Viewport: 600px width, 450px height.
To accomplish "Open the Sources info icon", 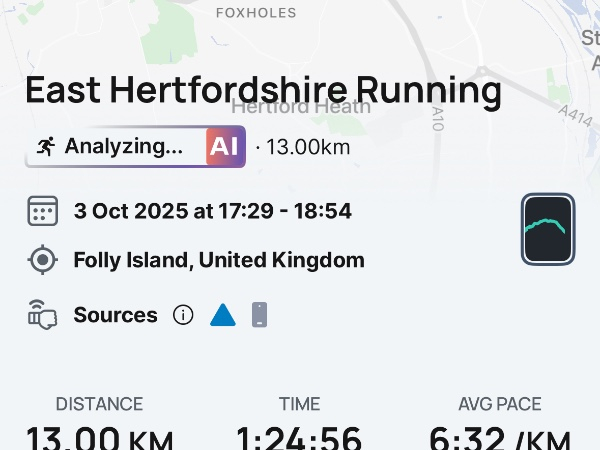I will [183, 315].
